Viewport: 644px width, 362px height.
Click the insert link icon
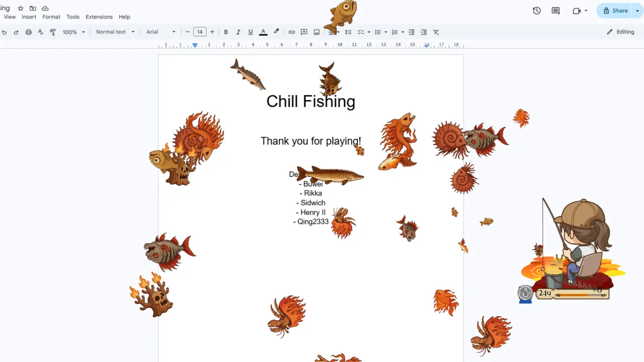(x=291, y=32)
